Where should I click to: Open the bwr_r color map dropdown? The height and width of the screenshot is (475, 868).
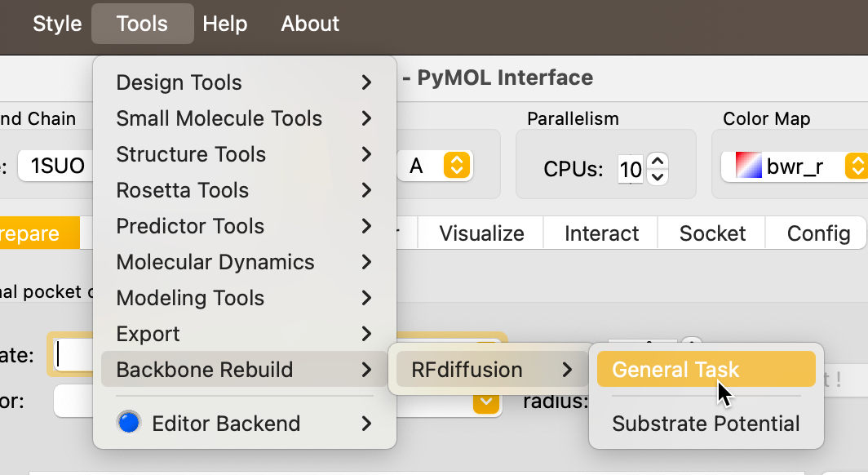coord(795,166)
